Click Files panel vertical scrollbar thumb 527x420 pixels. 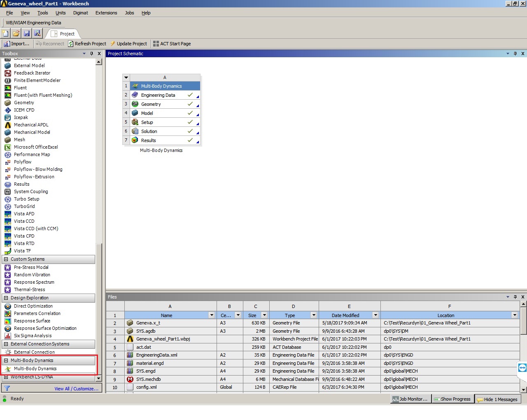[523, 321]
